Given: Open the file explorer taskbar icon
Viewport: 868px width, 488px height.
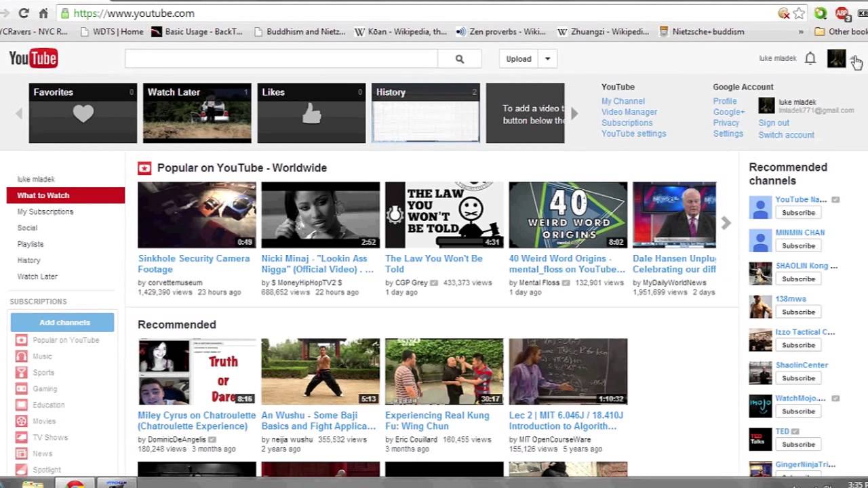Looking at the screenshot, I should pos(32,484).
